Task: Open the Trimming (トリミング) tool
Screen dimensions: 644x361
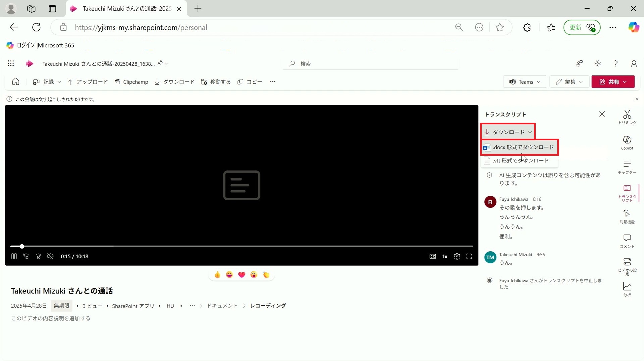Action: click(627, 117)
